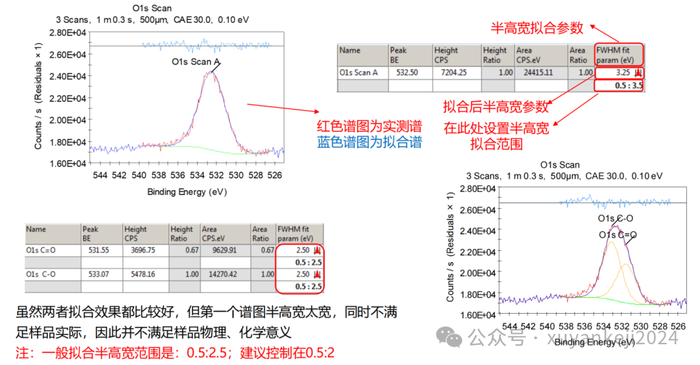This screenshot has width=700, height=365.
Task: Edit the FWHM range cell below O1s C=O
Action: tap(300, 262)
